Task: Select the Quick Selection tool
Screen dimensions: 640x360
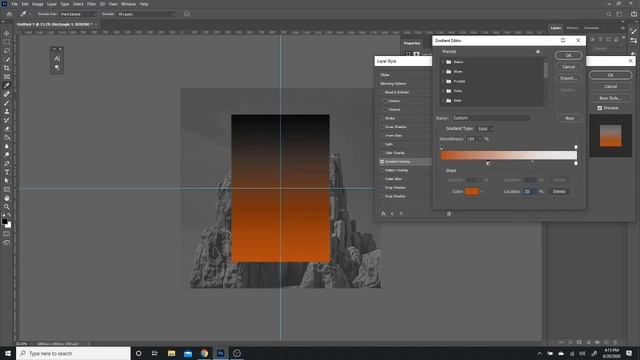Action: coord(7,59)
